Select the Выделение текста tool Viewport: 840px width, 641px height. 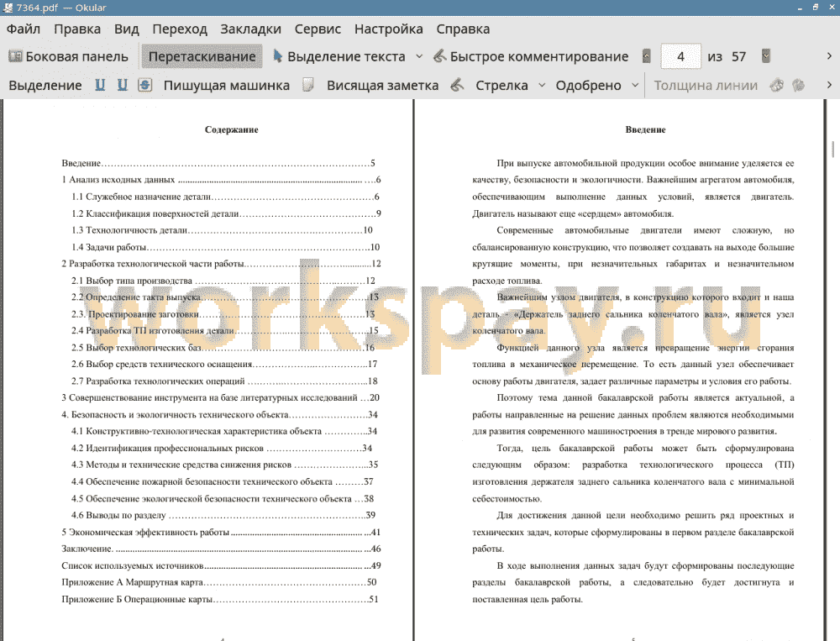pyautogui.click(x=339, y=56)
